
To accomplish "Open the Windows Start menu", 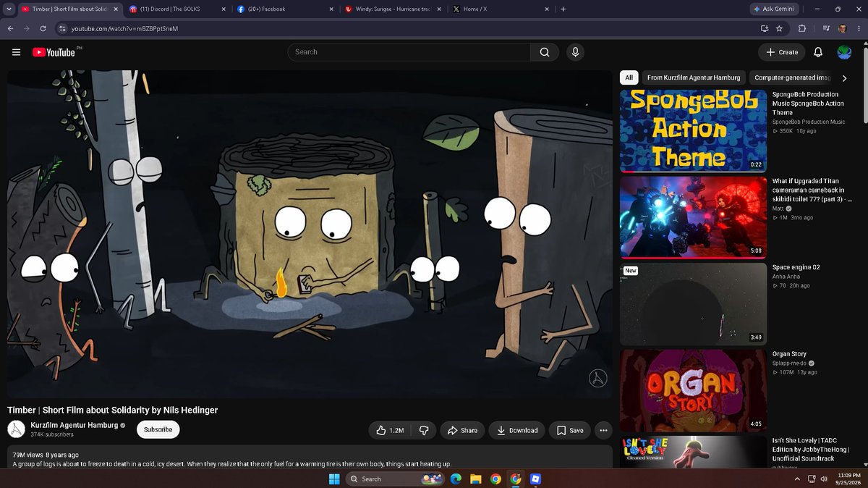I will (334, 479).
